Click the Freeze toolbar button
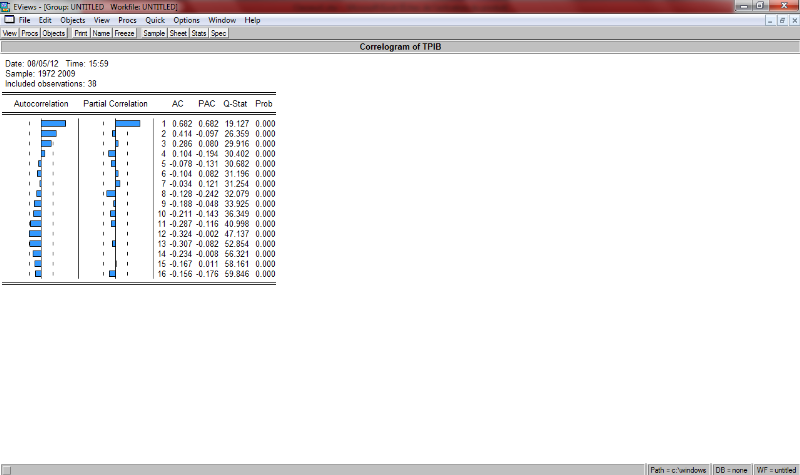The image size is (800, 475). point(124,33)
